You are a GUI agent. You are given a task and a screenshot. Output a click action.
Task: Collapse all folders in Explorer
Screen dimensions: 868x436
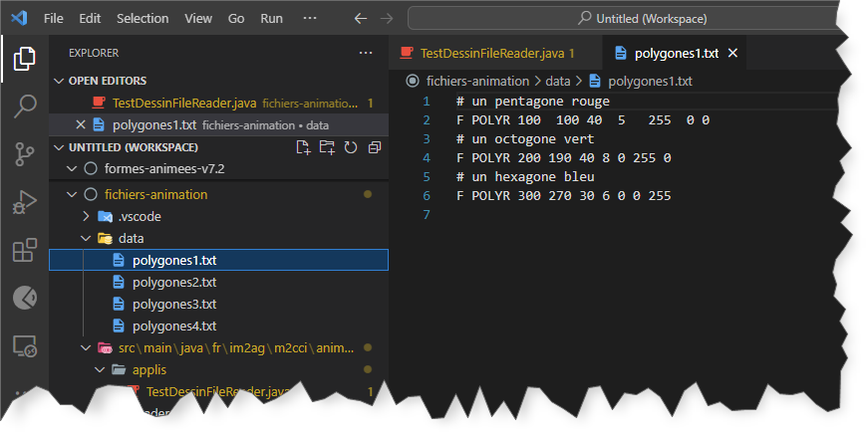375,147
